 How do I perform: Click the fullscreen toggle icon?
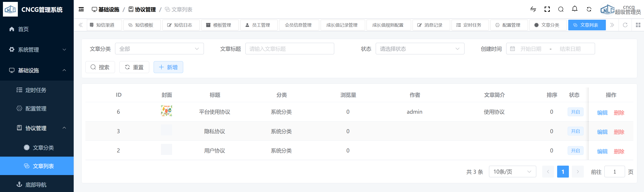coord(547,9)
